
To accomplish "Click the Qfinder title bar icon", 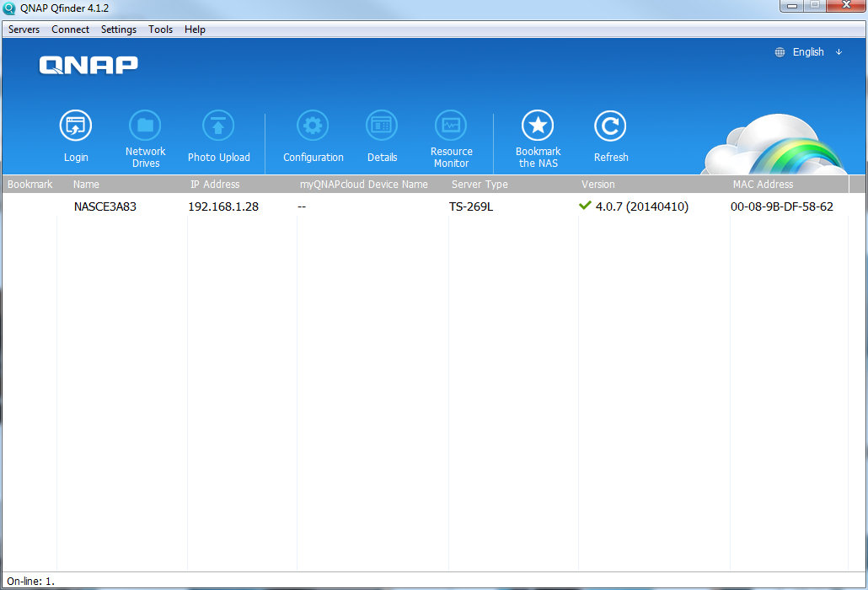I will pyautogui.click(x=9, y=8).
